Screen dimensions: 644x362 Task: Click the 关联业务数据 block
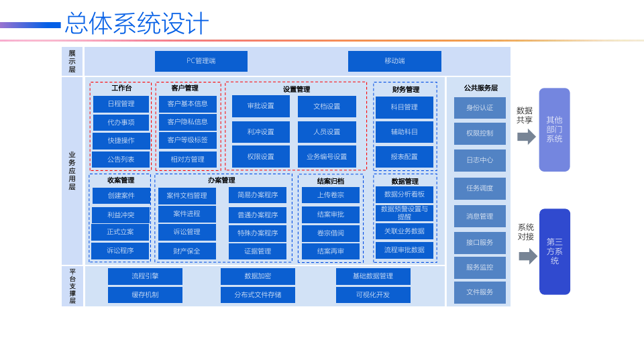(x=404, y=231)
